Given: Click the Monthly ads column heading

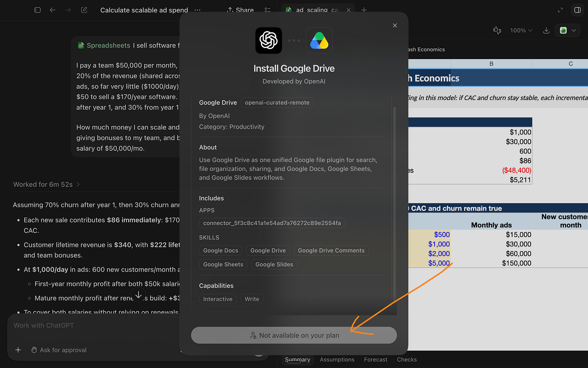Looking at the screenshot, I should coord(491,225).
